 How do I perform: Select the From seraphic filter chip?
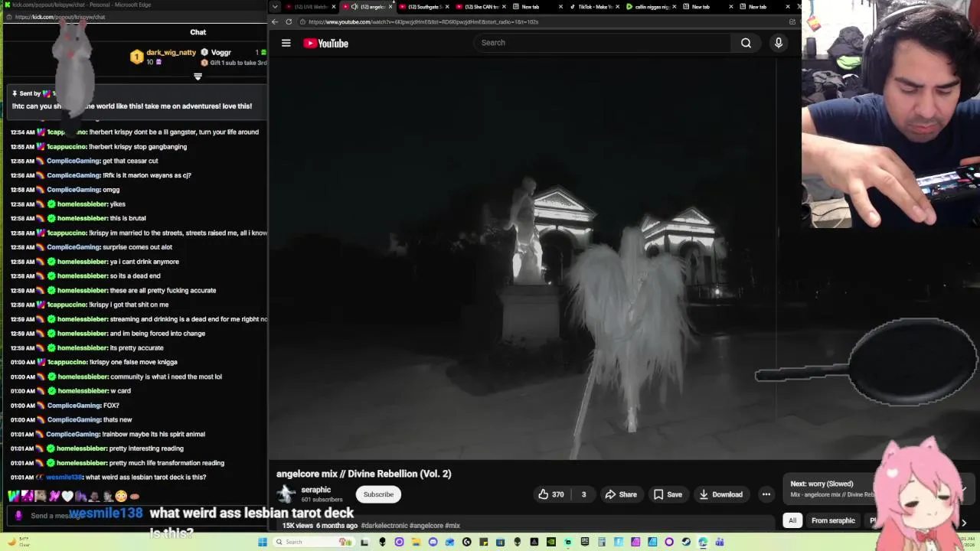click(833, 520)
